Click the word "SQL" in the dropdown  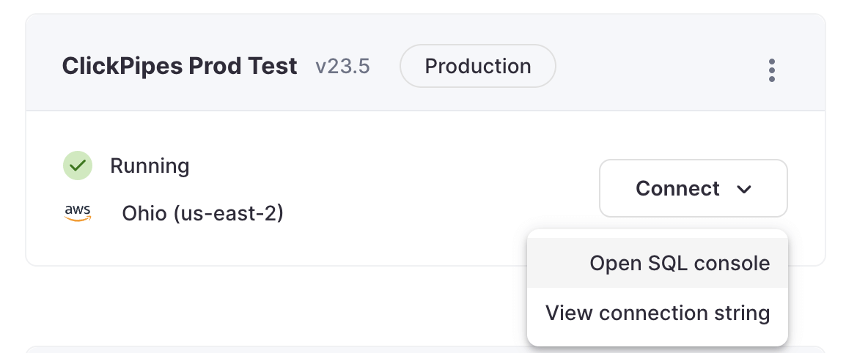pos(674,264)
